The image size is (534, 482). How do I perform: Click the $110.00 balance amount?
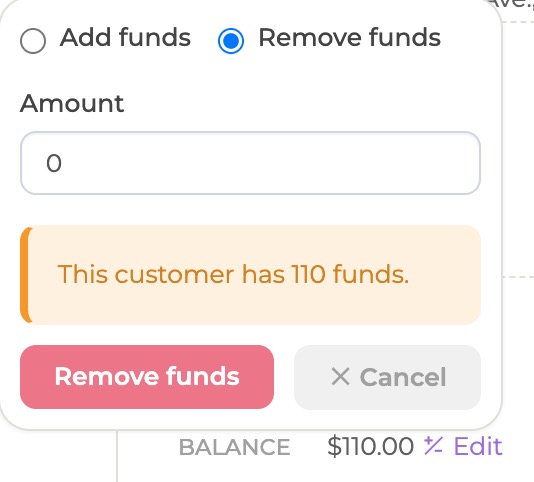(371, 446)
